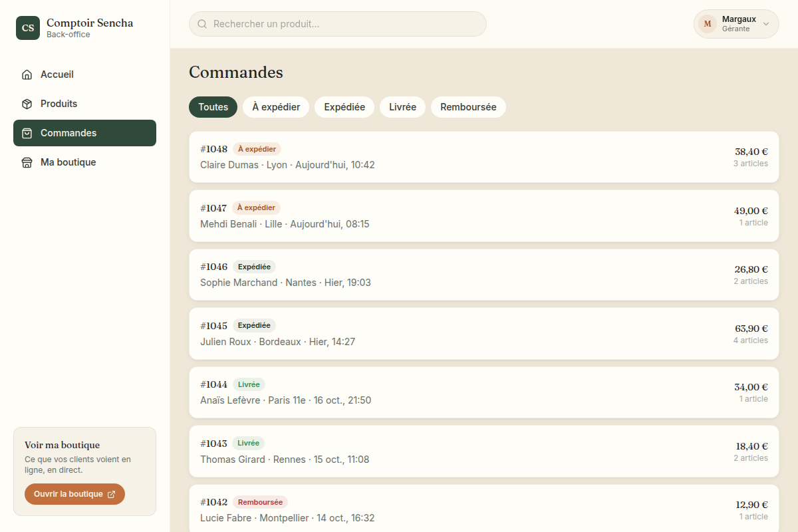Show all orders with the Toutes filter
The width and height of the screenshot is (798, 532).
pyautogui.click(x=213, y=107)
